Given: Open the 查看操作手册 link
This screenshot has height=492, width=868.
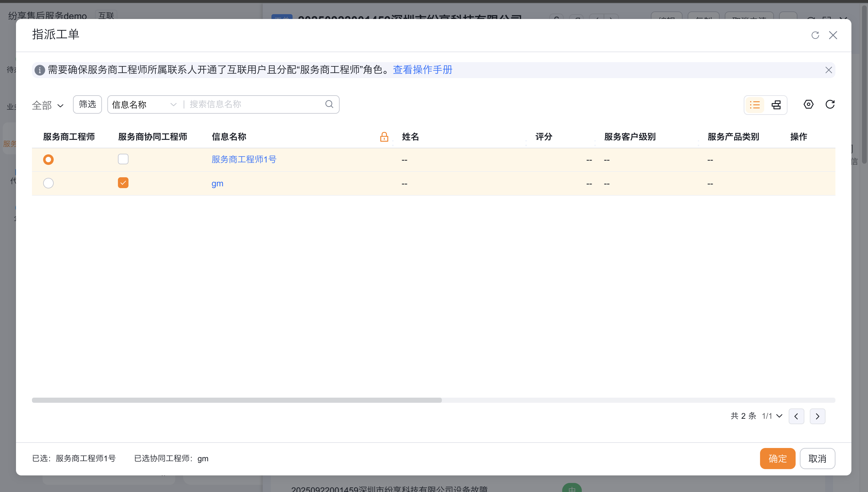Looking at the screenshot, I should click(x=422, y=70).
